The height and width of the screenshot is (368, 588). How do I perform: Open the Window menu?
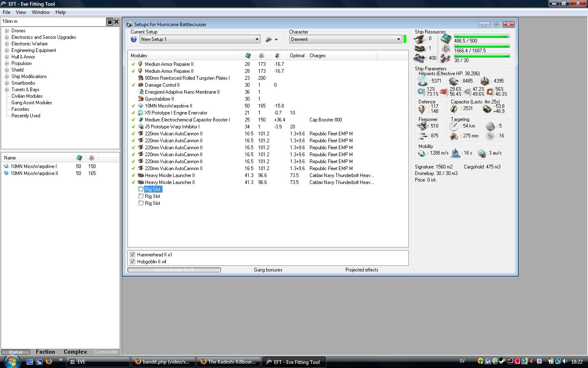pos(41,12)
